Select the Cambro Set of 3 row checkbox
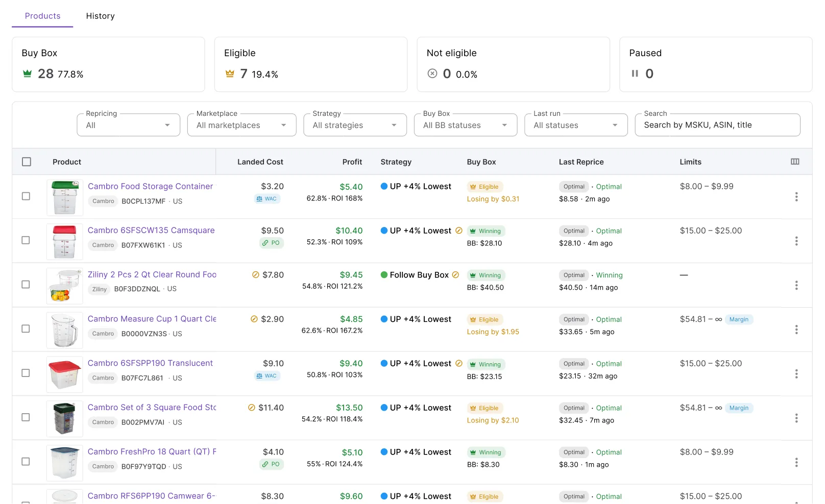 coord(26,417)
